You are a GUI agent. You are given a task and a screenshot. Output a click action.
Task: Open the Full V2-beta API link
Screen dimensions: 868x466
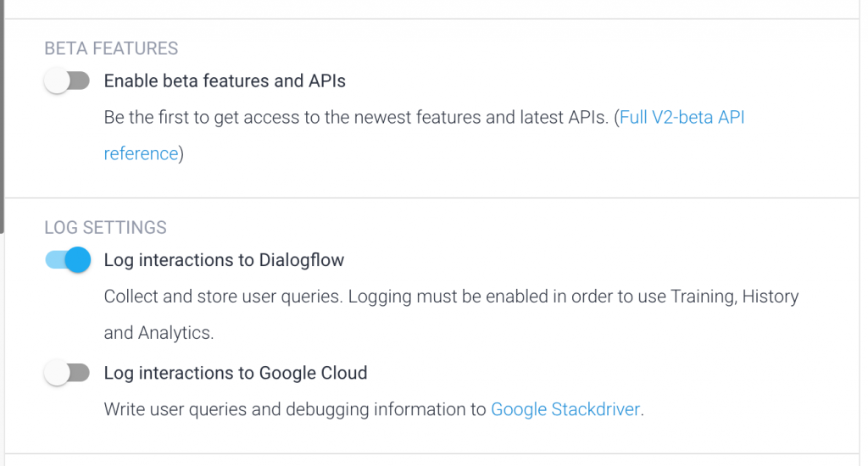point(682,118)
